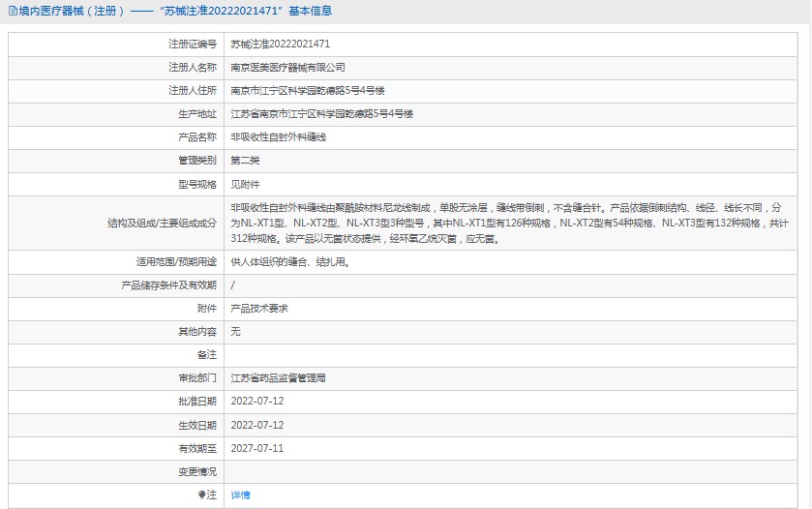Select expiry date 2027-07-11
Image resolution: width=812 pixels, height=509 pixels.
[x=257, y=448]
